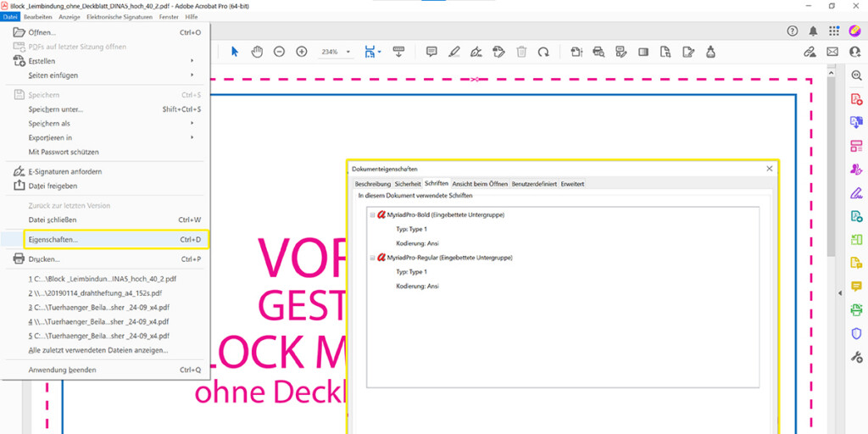The height and width of the screenshot is (434, 868).
Task: Collapse the MyriadPro-Bold font entry
Action: (x=372, y=215)
